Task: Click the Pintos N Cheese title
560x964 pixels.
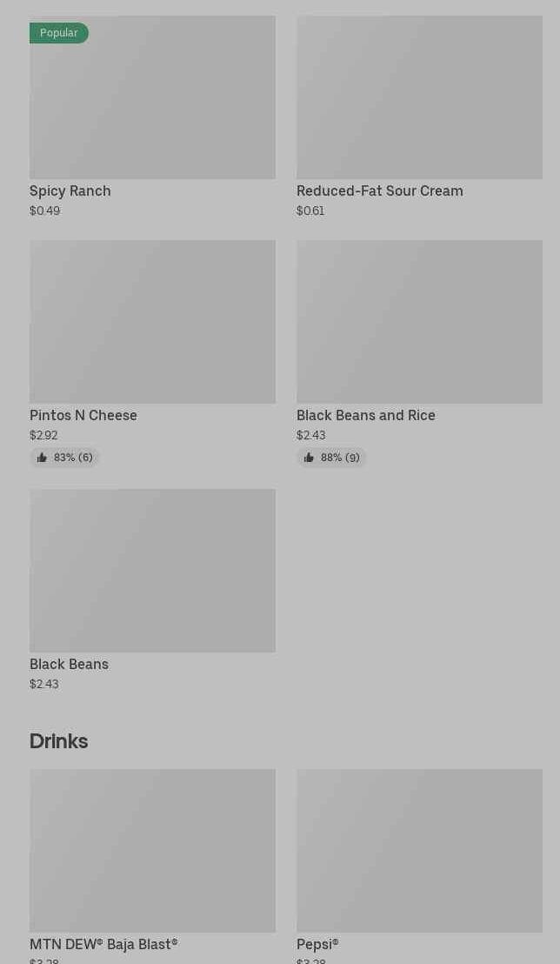Action: 83,416
